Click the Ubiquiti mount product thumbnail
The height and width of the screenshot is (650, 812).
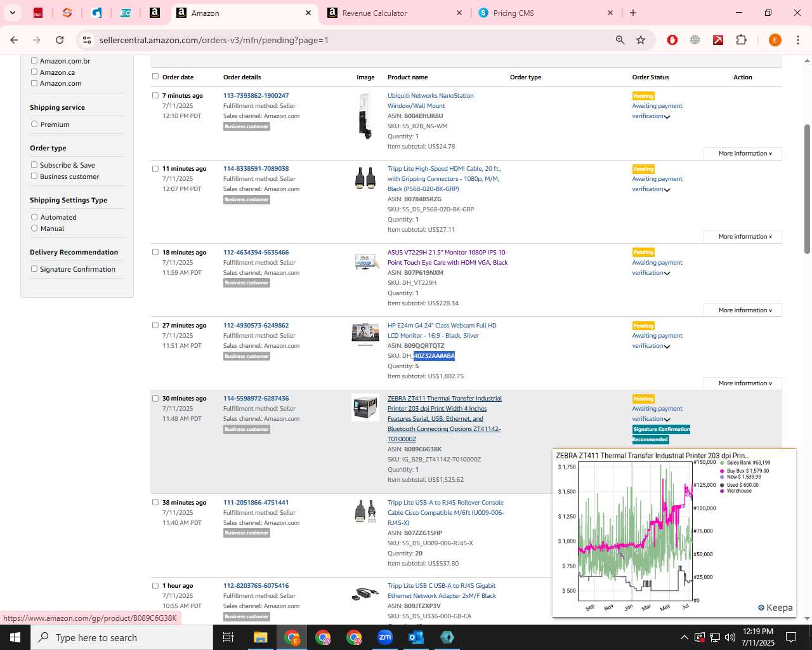(x=365, y=116)
